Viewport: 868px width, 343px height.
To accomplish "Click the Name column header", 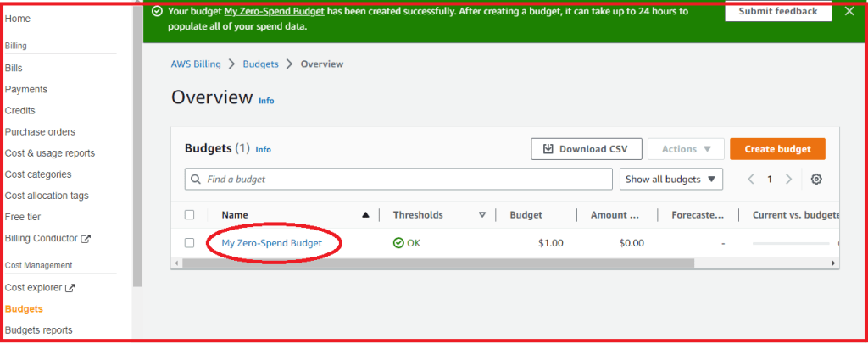I will pos(235,214).
